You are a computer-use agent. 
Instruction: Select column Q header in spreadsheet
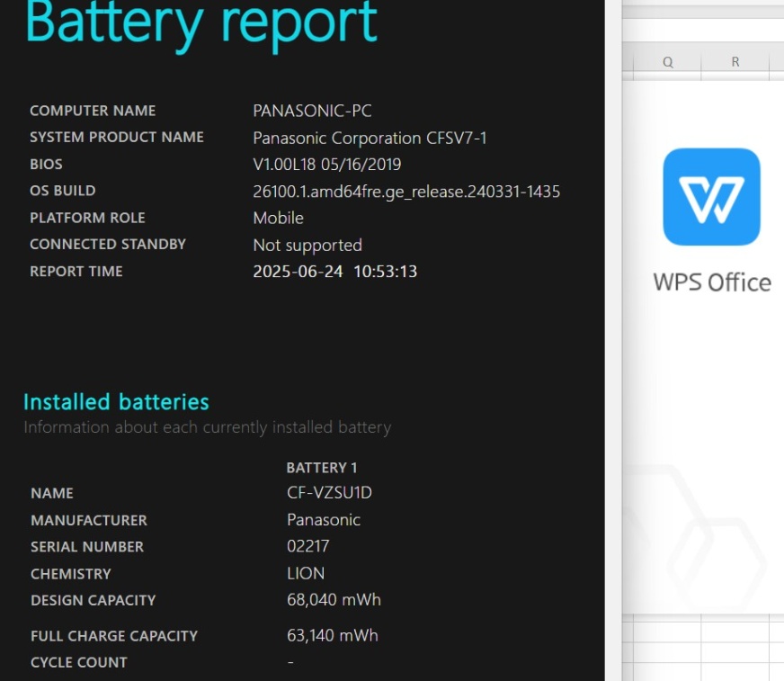667,62
